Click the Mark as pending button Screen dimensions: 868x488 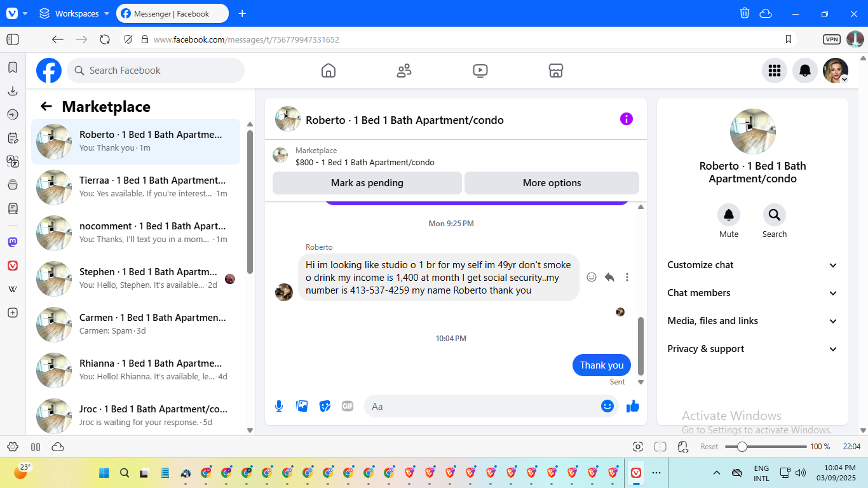[x=367, y=183]
